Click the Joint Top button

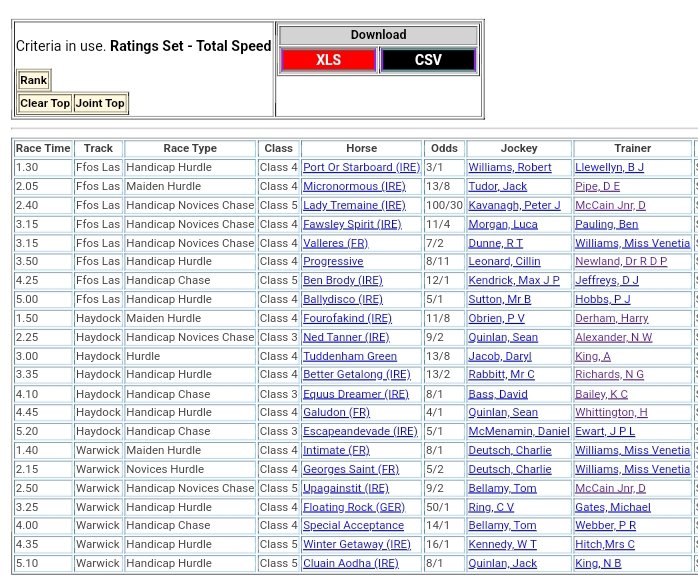coord(101,103)
